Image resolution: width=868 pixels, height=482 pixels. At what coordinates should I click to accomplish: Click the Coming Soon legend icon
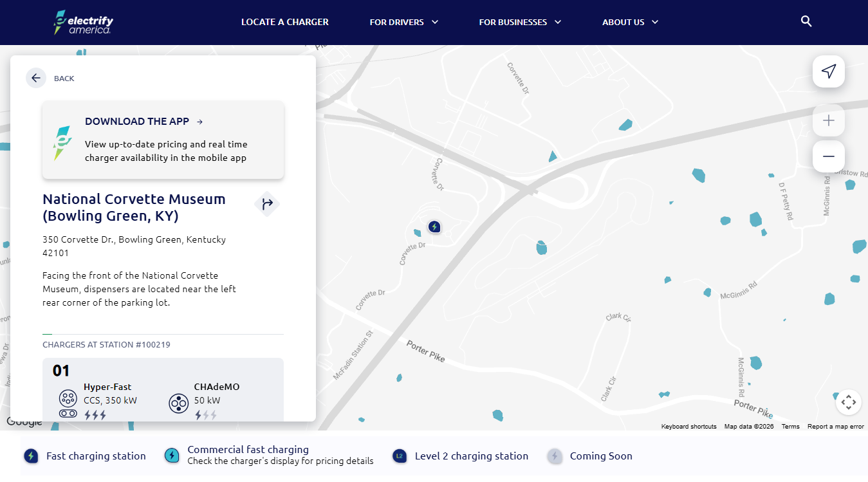click(555, 456)
